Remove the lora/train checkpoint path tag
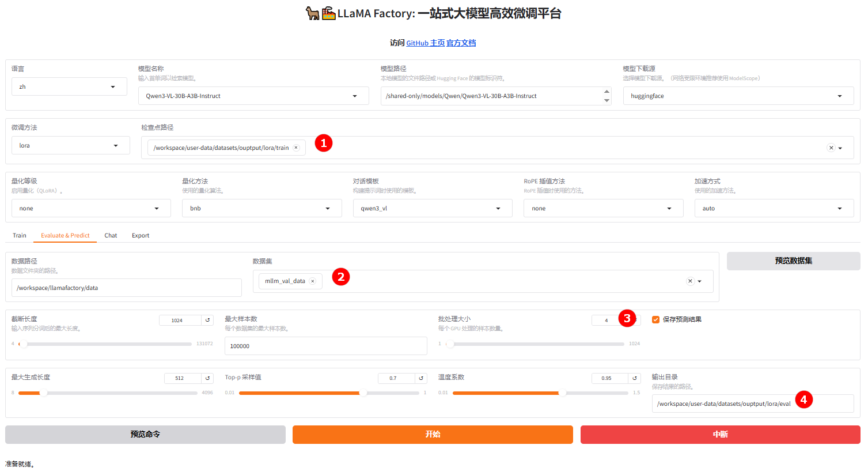The height and width of the screenshot is (475, 868). pyautogui.click(x=296, y=147)
